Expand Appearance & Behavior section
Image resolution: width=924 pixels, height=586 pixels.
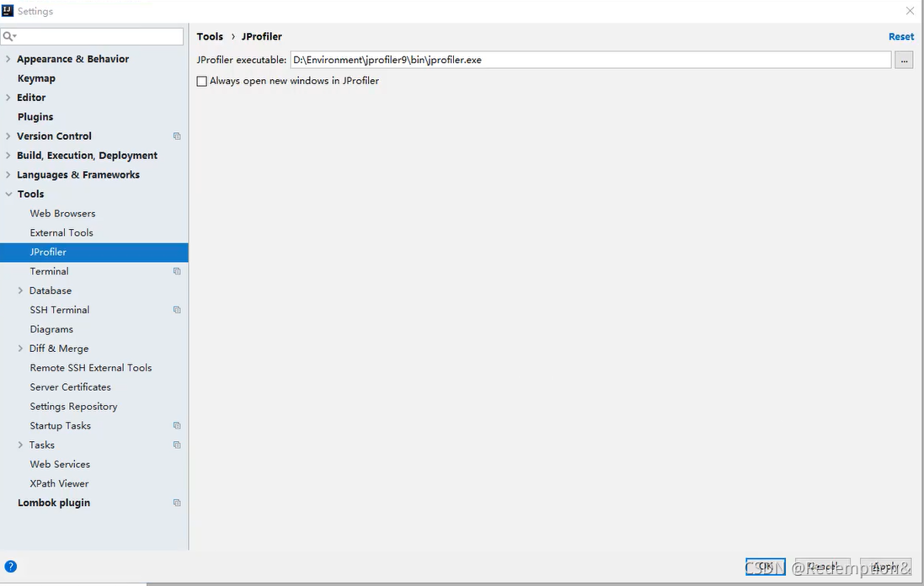[8, 59]
